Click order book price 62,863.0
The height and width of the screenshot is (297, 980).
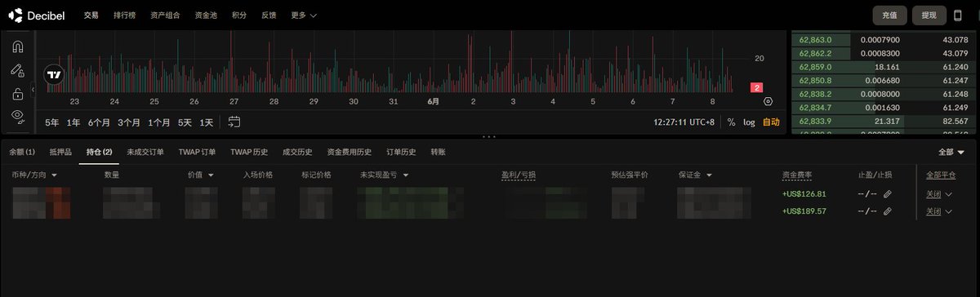815,39
